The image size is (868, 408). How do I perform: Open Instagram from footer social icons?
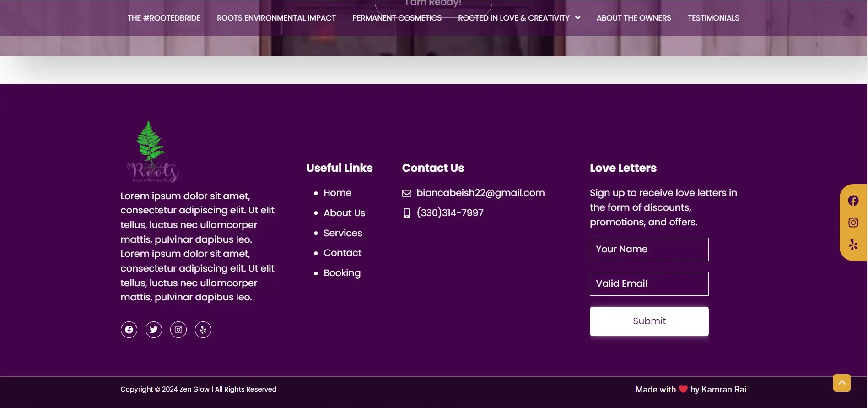coord(178,330)
